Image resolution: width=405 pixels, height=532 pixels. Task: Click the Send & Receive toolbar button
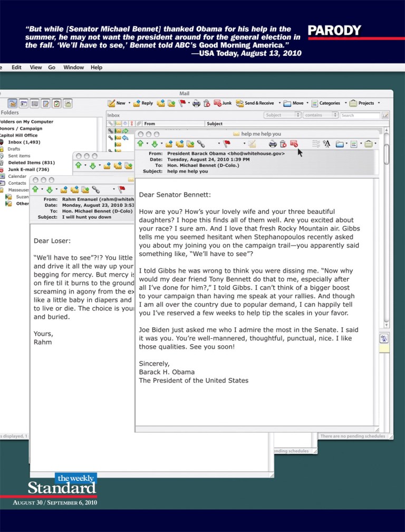[x=255, y=103]
